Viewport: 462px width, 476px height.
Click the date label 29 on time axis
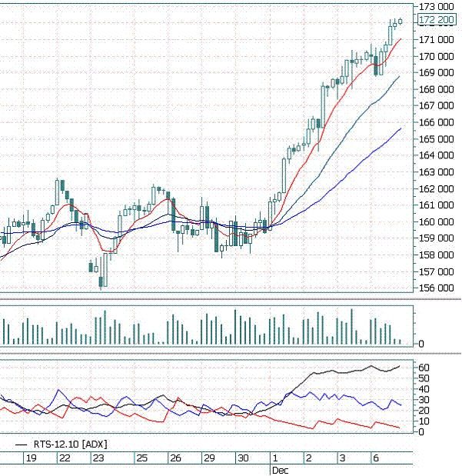click(x=209, y=458)
